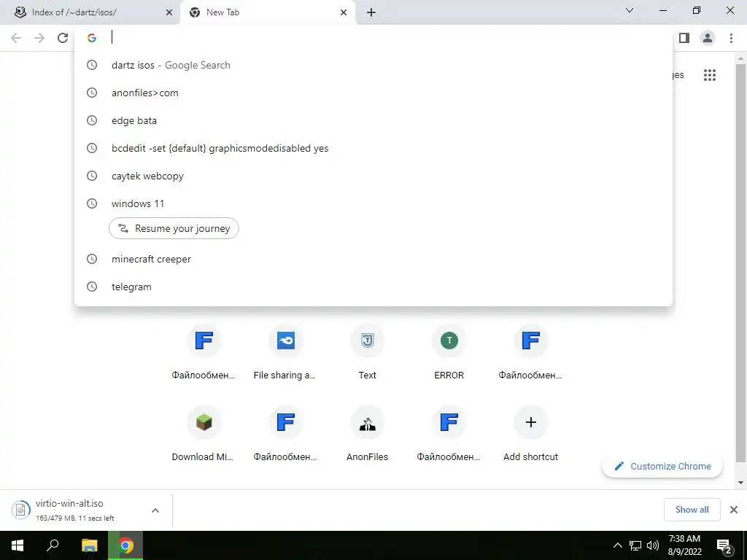
Task: Close the downloads bar
Action: pos(734,510)
